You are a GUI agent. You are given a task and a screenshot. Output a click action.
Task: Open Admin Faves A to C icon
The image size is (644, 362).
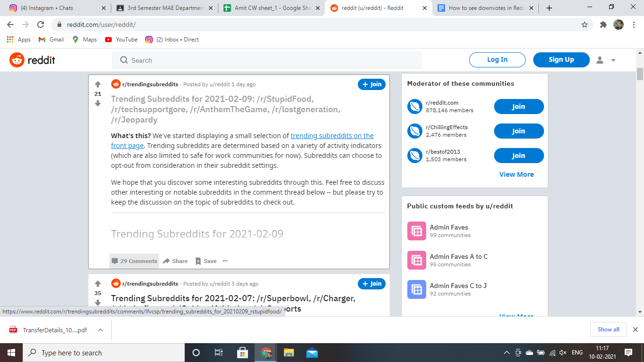(x=417, y=260)
